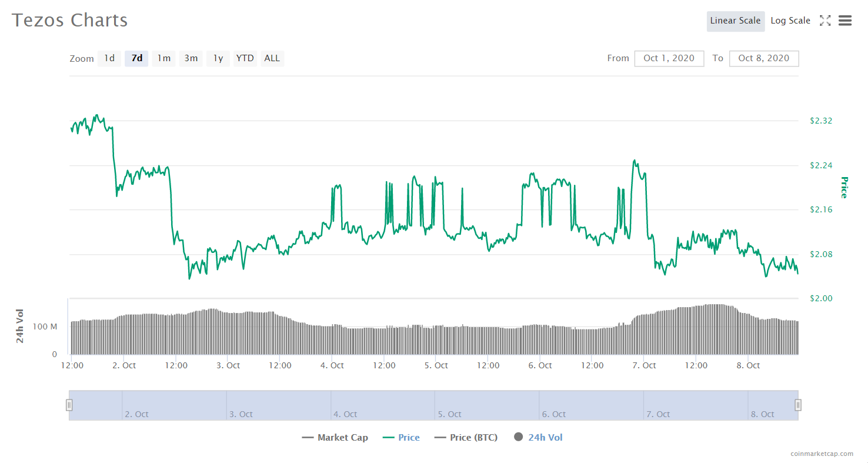Click the 5. Oct x-axis label
The width and height of the screenshot is (868, 463).
436,365
